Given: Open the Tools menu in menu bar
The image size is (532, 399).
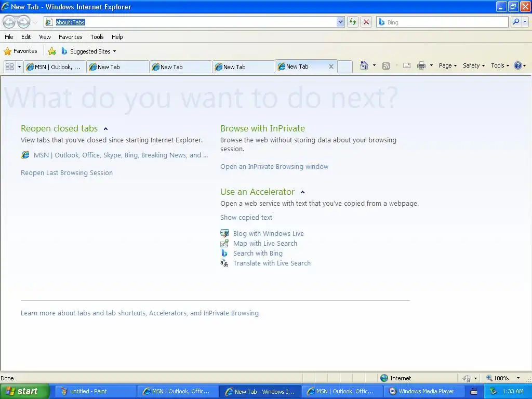Looking at the screenshot, I should (x=97, y=37).
